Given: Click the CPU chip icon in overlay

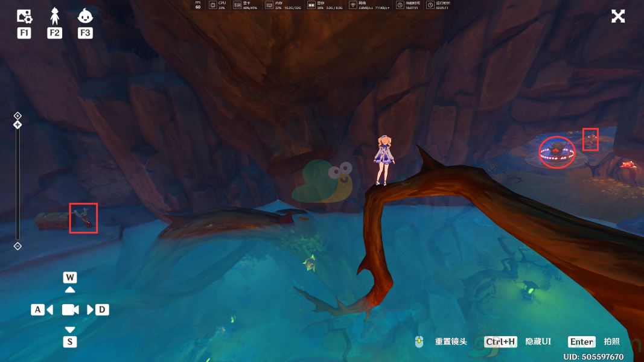Looking at the screenshot, I should coord(212,5).
